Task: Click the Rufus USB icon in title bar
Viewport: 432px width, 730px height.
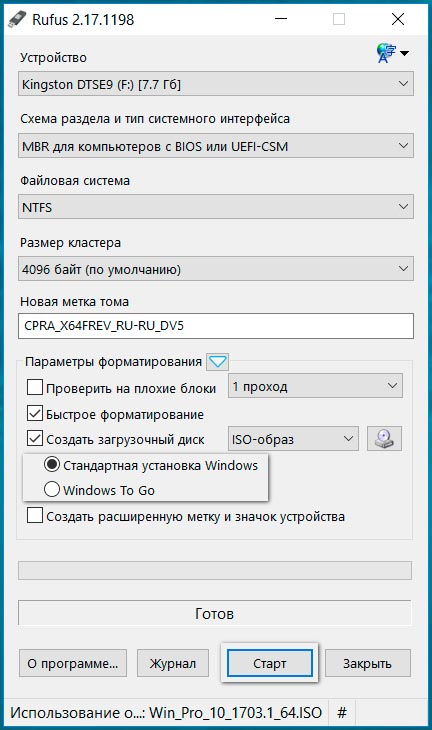Action: pos(17,20)
